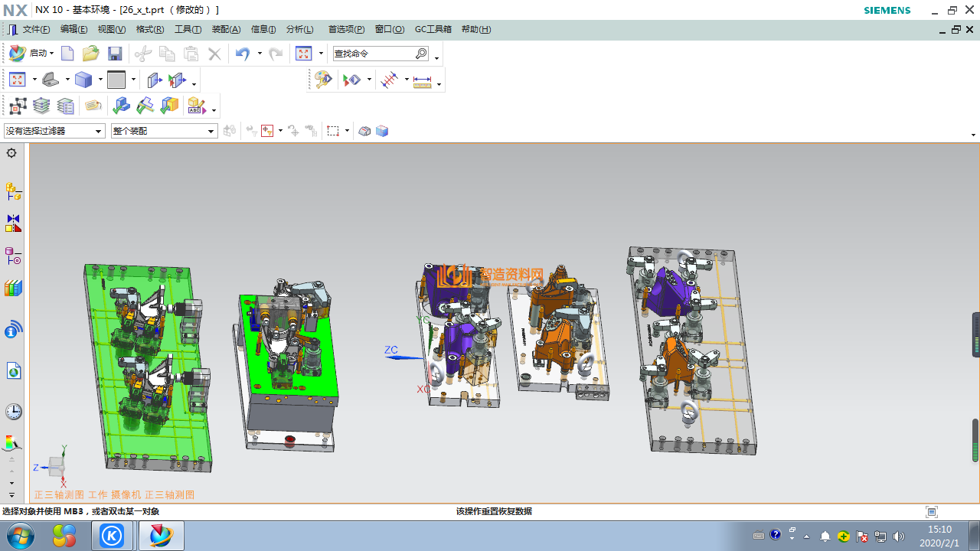Open the 装配(A) menu
This screenshot has height=551, width=980.
coord(226,29)
